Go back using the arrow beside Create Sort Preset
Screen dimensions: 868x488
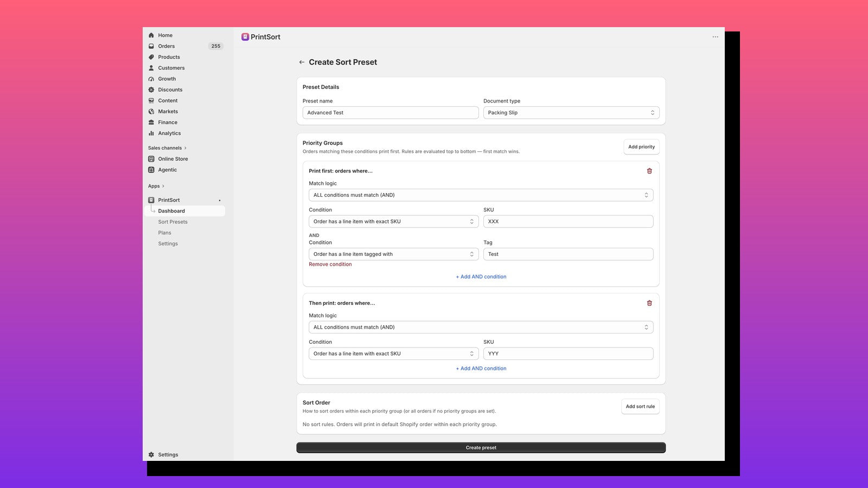click(x=302, y=62)
